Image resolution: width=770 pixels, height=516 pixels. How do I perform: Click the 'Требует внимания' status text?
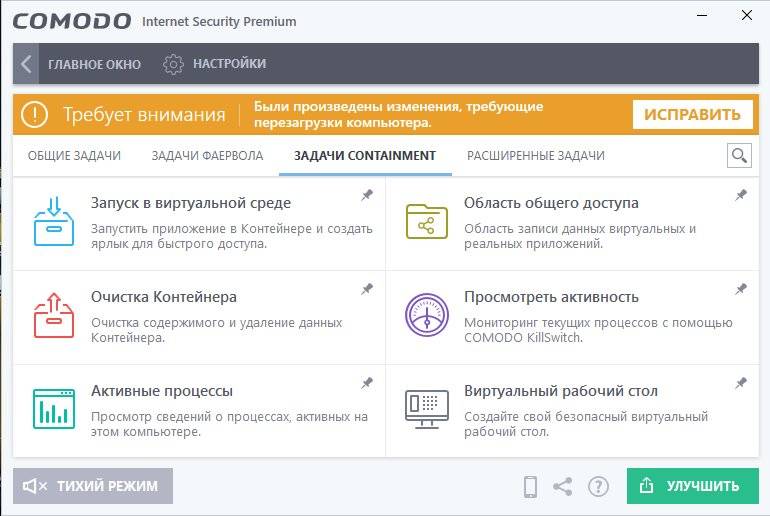tap(144, 114)
